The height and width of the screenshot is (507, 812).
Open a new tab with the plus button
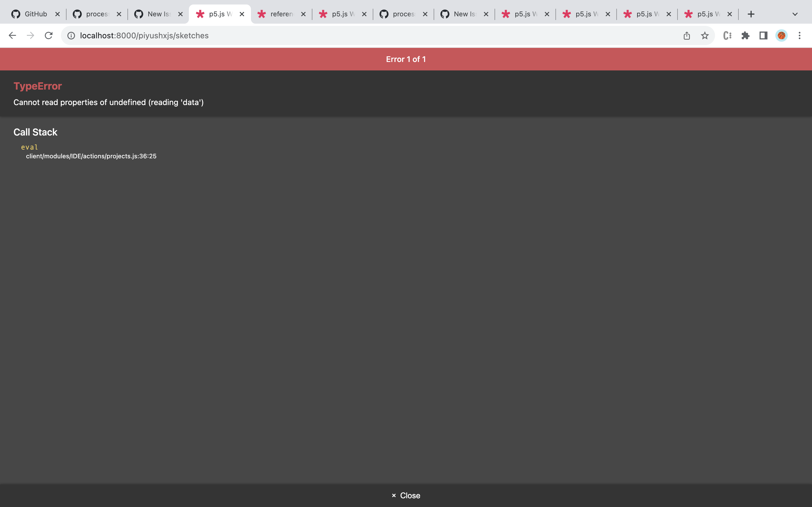tap(751, 14)
